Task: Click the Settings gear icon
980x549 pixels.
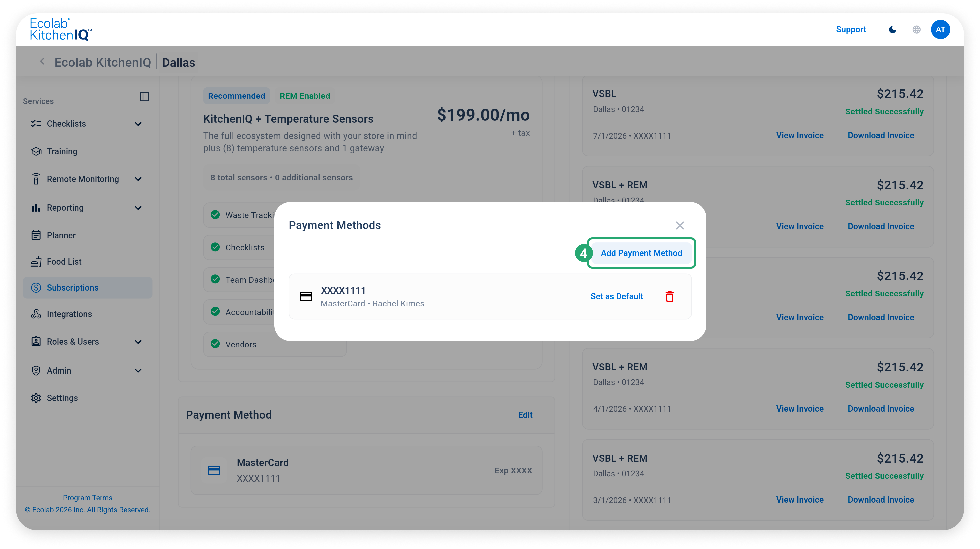Action: point(36,398)
